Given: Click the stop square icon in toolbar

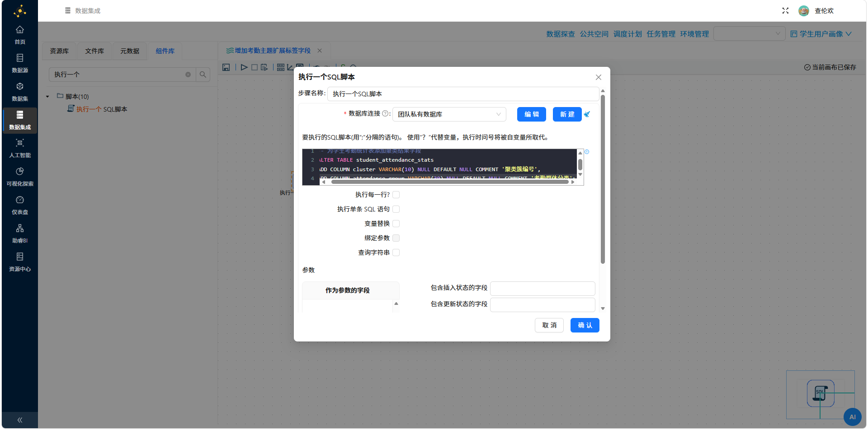Looking at the screenshot, I should coord(255,67).
